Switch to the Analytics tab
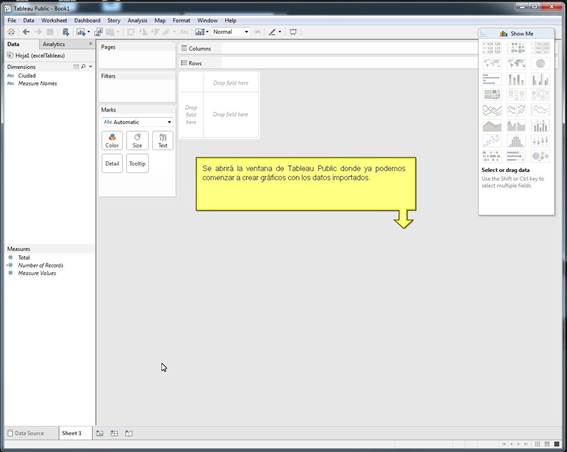This screenshot has width=567, height=452. coord(54,44)
